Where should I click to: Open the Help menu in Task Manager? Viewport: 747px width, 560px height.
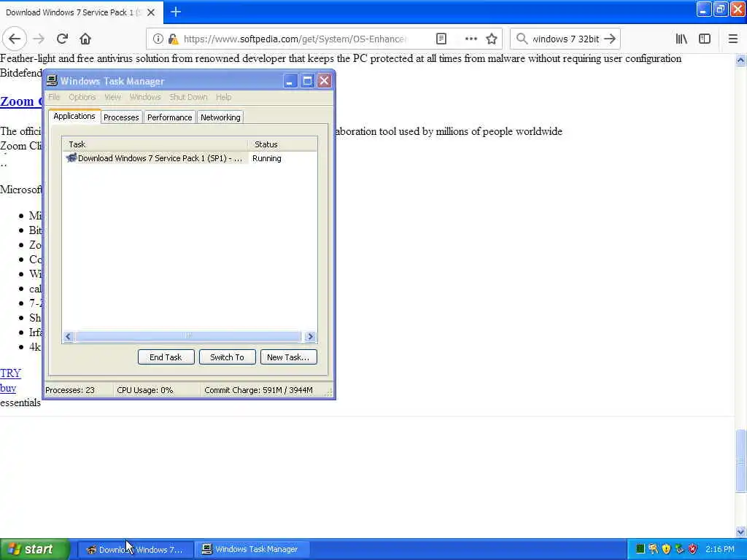click(223, 97)
